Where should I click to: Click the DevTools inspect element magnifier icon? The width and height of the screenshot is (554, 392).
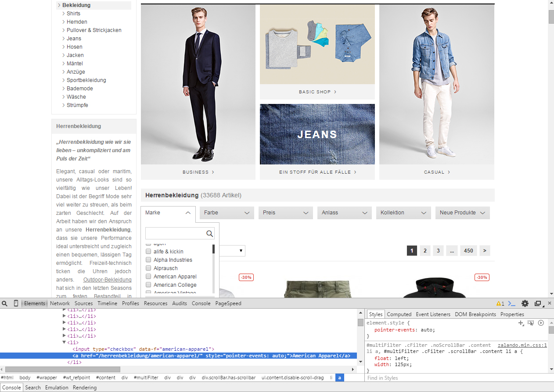tap(5, 303)
